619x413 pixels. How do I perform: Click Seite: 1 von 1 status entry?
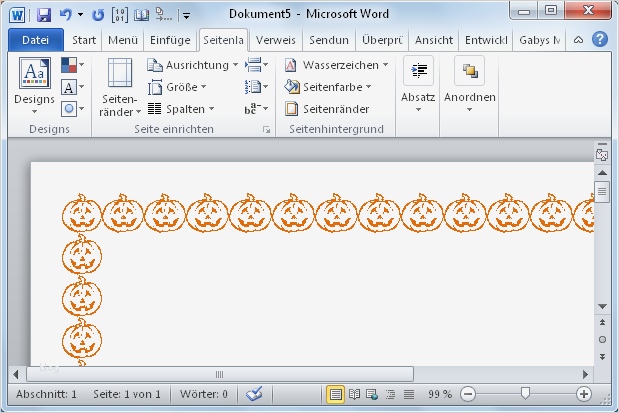coord(127,394)
